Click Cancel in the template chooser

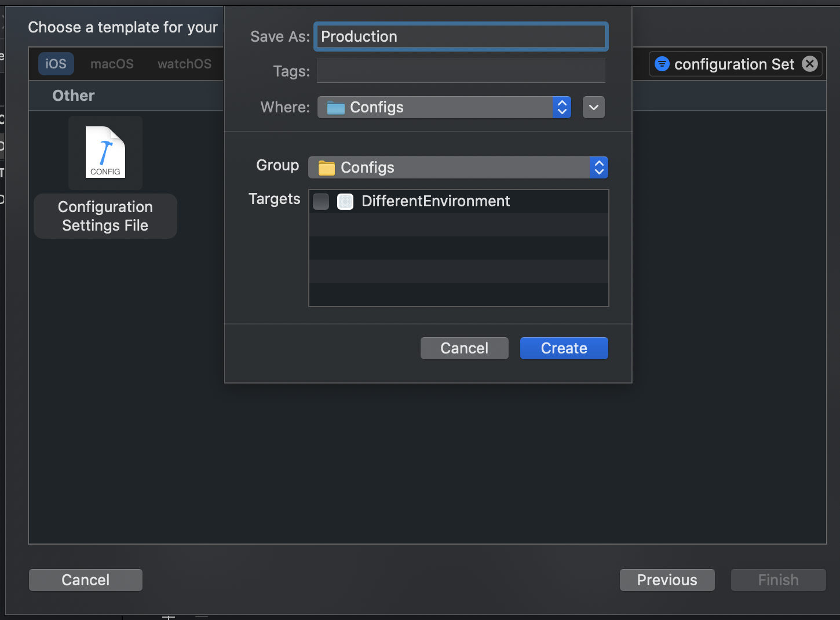click(86, 580)
